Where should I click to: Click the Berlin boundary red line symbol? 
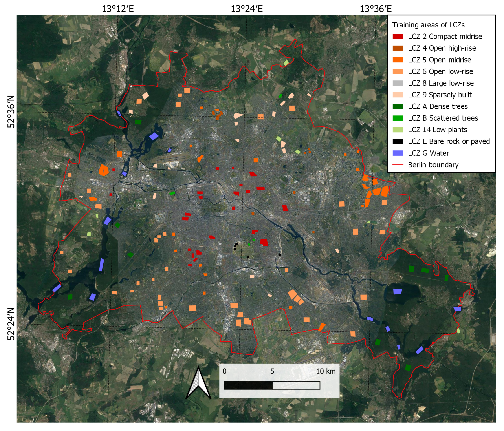click(398, 165)
